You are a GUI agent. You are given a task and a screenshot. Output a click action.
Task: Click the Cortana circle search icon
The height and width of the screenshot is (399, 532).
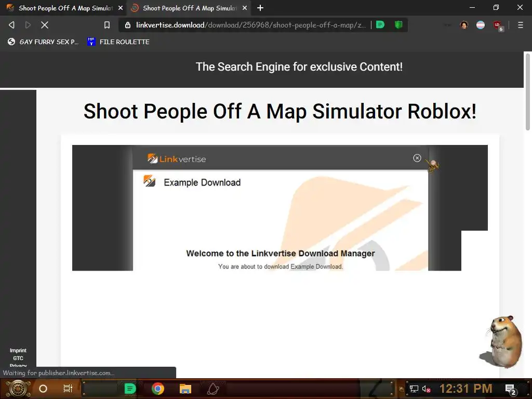[43, 389]
